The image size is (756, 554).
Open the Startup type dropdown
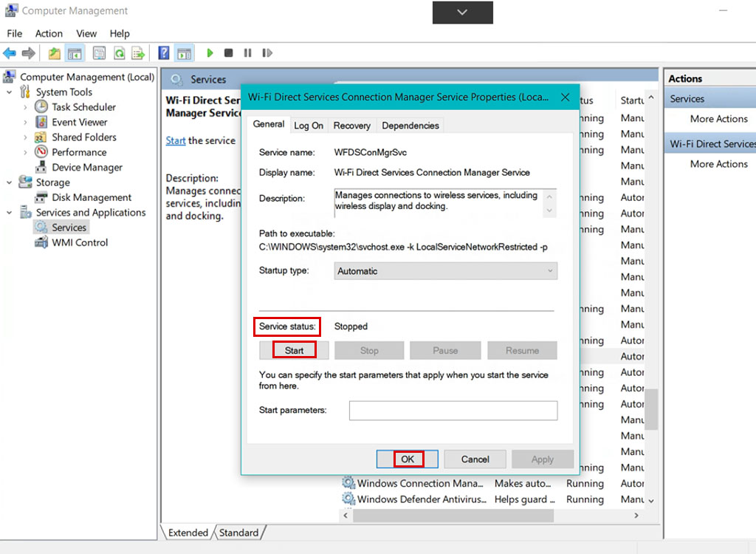pos(445,271)
